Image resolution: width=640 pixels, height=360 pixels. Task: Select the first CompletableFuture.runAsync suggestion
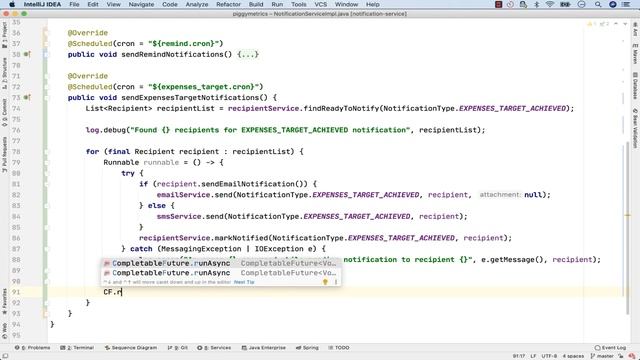pos(221,263)
